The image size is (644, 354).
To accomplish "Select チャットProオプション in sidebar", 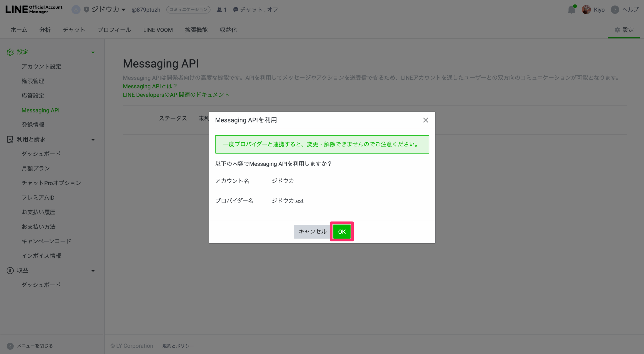I will (51, 183).
